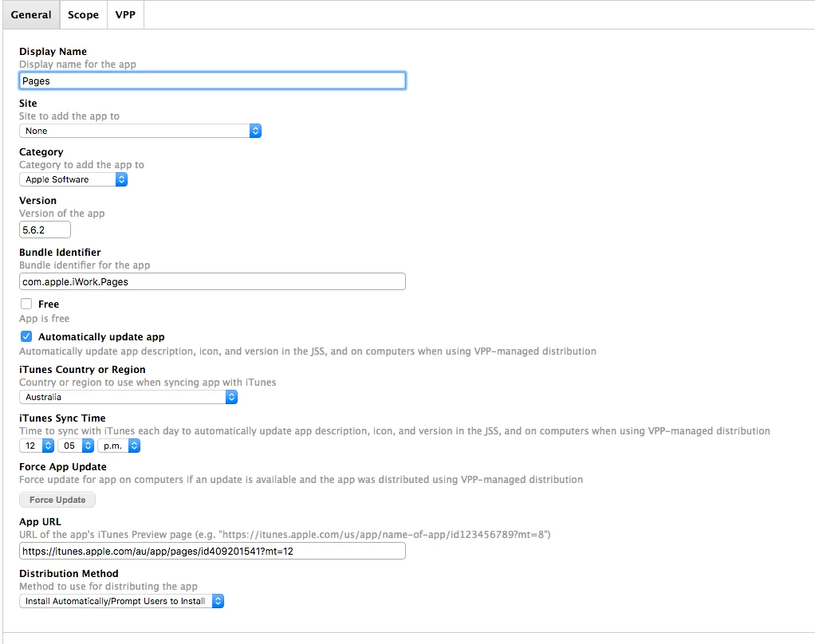Open the Distribution Method dropdown

pyautogui.click(x=122, y=602)
